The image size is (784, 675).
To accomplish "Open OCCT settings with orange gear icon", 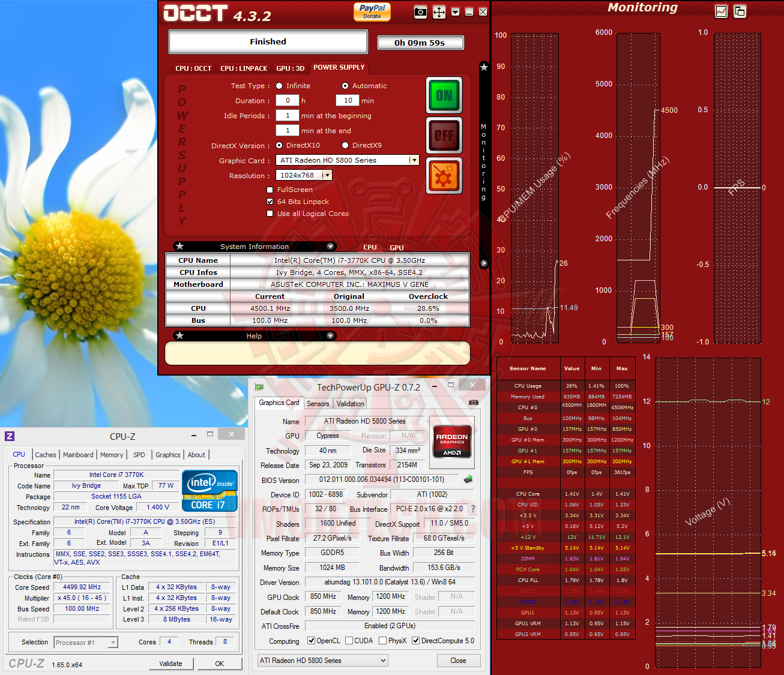I will coord(444,175).
